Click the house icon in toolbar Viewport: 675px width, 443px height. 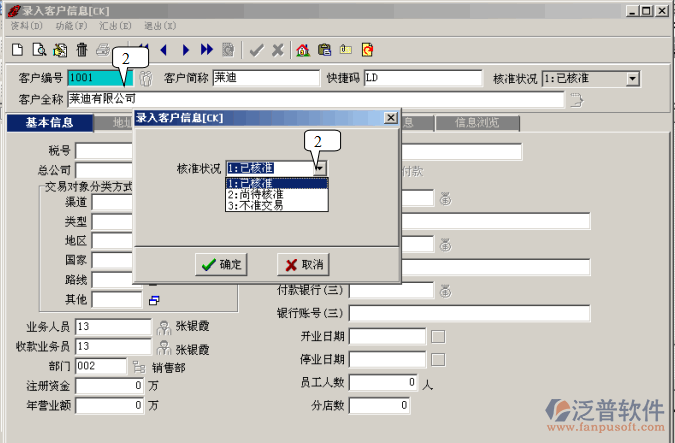(302, 49)
